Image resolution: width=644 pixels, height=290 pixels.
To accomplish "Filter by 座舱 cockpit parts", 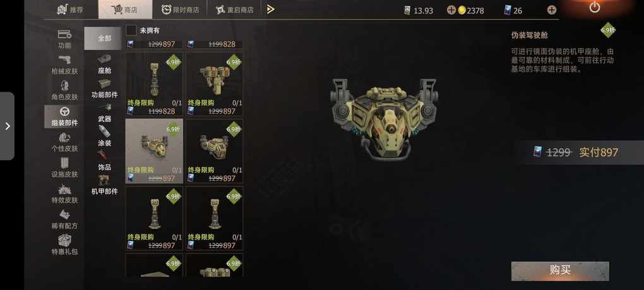I will point(104,64).
